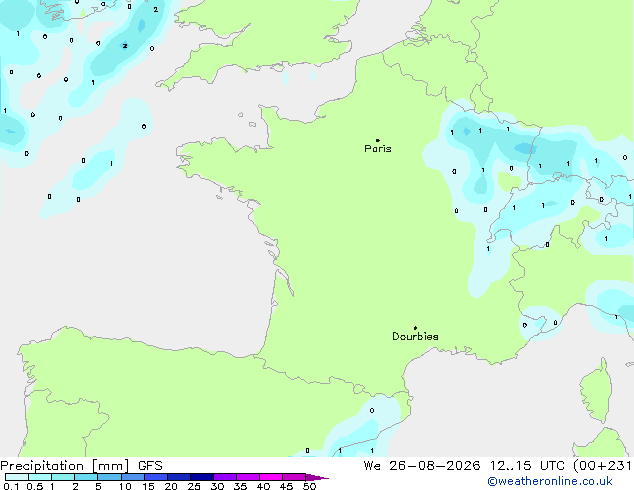
Task: Click the 10 legend scale label
Action: (125, 486)
